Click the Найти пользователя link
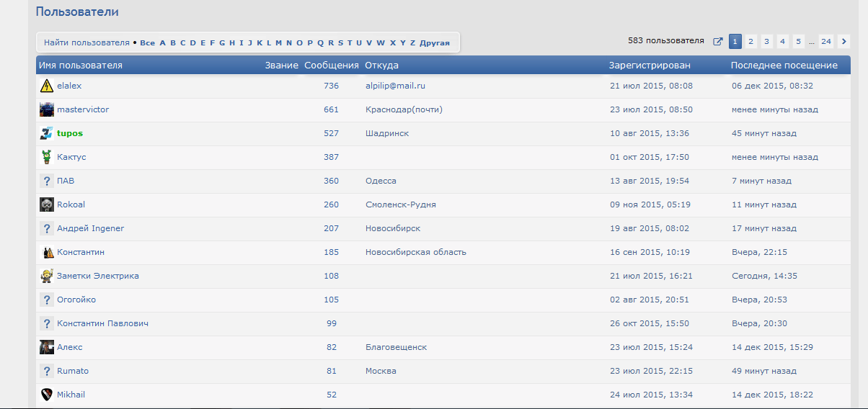Screen dimensions: 868x409 click(x=87, y=43)
